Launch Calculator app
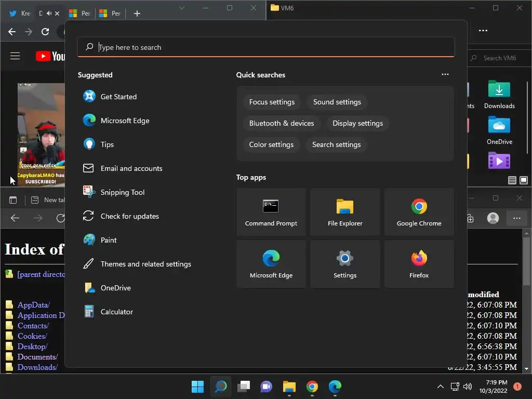 click(x=108, y=312)
